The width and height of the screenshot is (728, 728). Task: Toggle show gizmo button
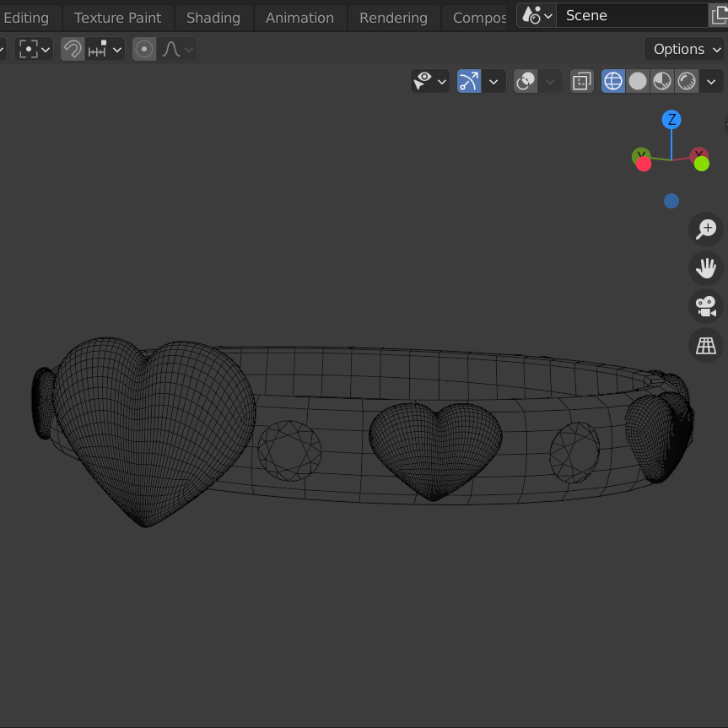[x=469, y=81]
